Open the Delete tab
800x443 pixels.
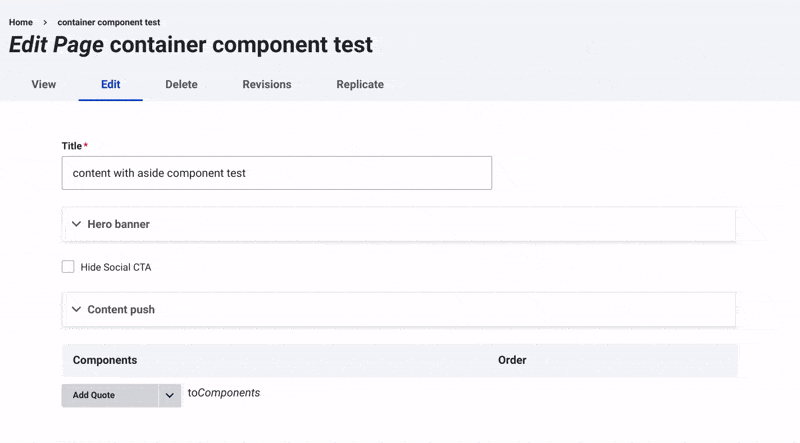pyautogui.click(x=181, y=84)
